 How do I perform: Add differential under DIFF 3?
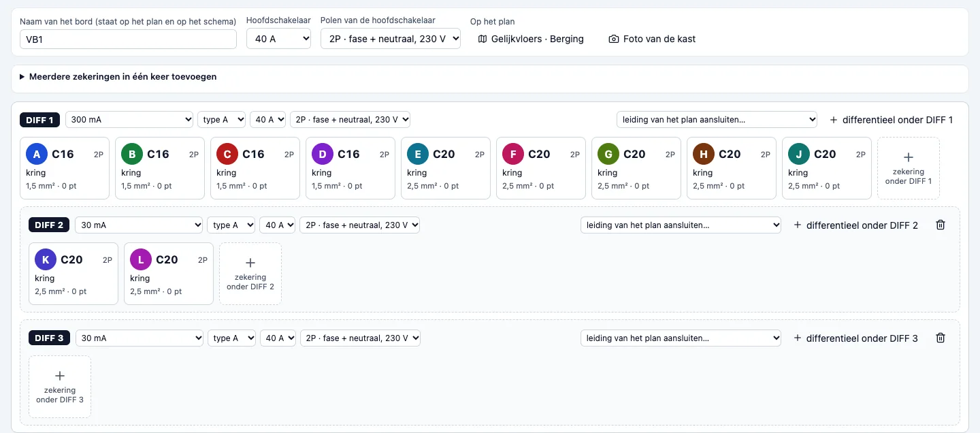(855, 338)
